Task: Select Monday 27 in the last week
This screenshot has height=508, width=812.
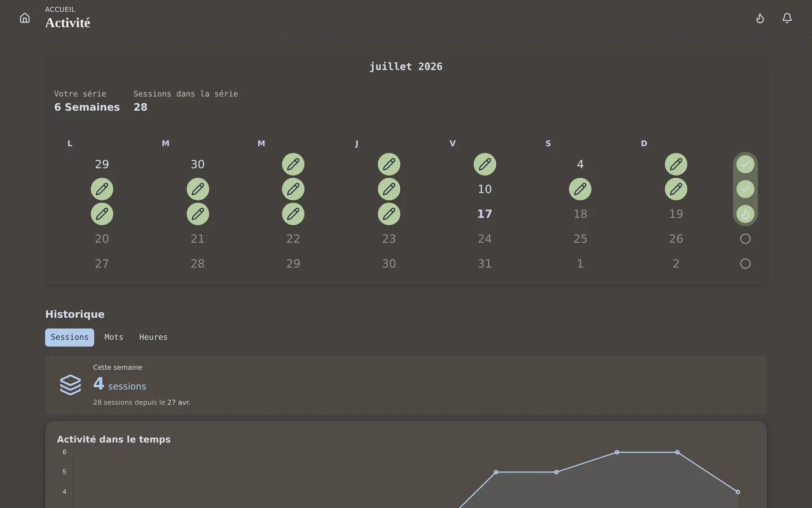Action: coord(102,264)
